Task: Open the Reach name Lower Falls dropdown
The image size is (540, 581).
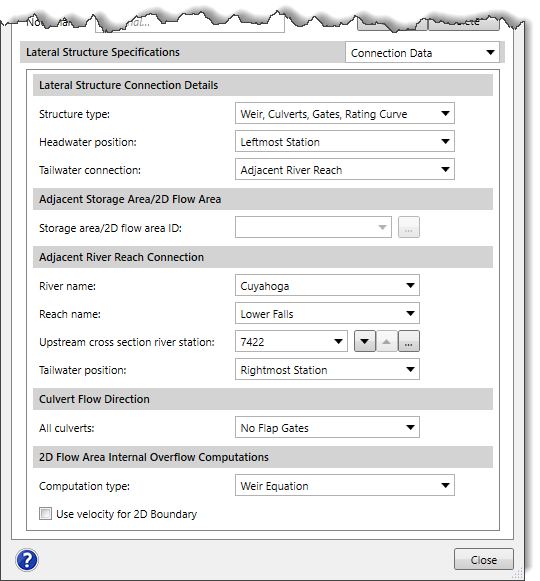Action: coord(327,313)
